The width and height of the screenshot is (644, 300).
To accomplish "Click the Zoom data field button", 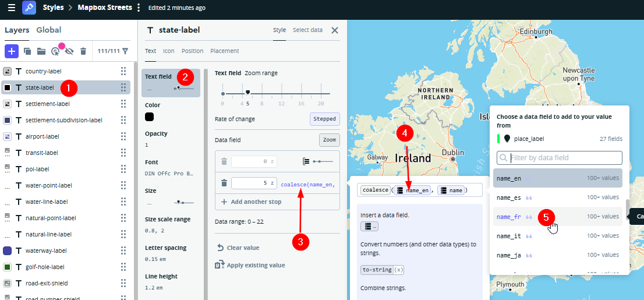I will point(330,140).
